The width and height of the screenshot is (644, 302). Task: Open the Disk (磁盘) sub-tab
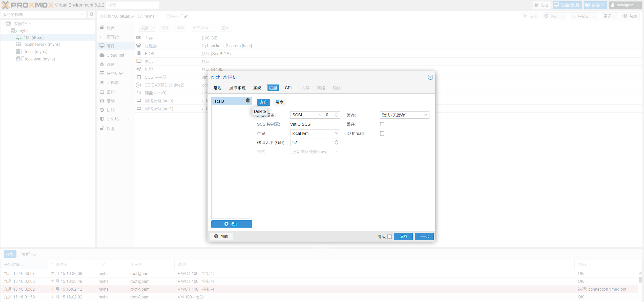[x=263, y=102]
